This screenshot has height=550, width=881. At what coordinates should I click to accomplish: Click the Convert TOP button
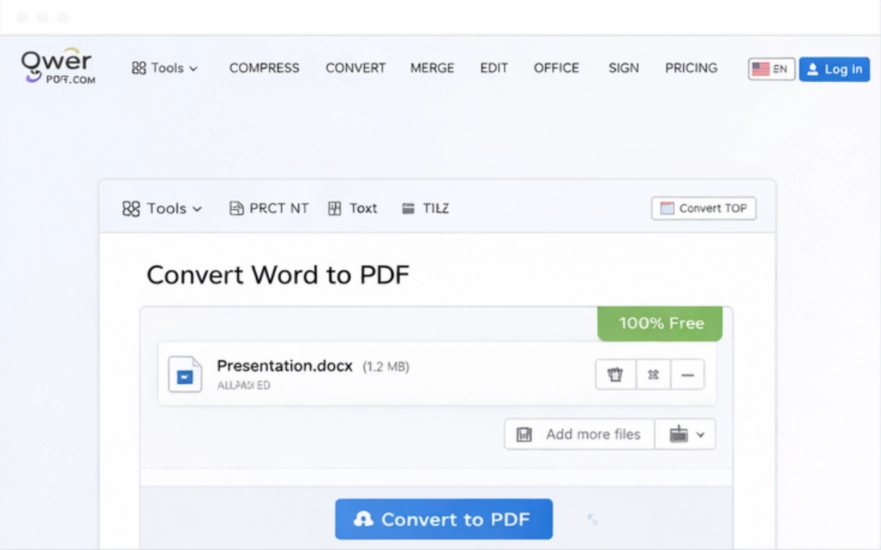click(703, 208)
